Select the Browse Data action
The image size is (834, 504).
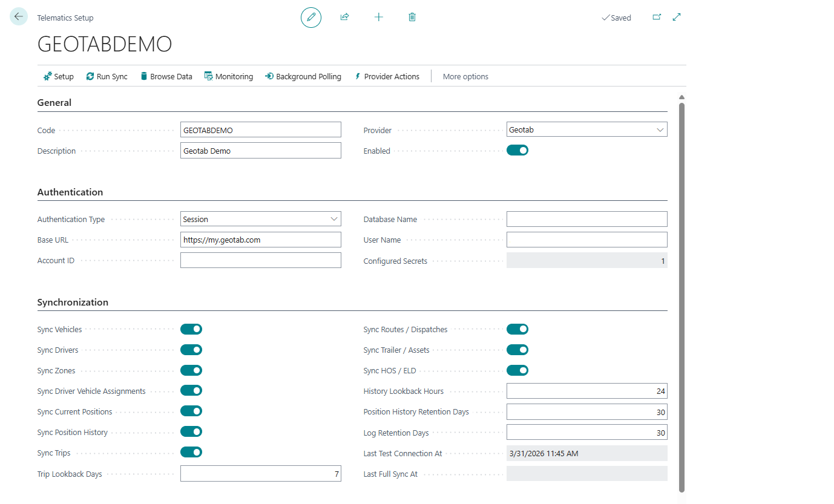[x=166, y=76]
